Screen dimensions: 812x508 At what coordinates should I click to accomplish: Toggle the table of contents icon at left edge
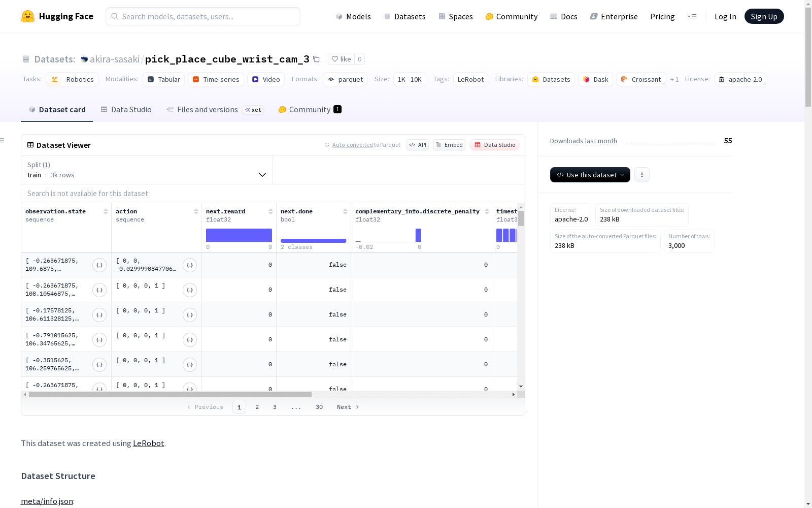pos(3,140)
